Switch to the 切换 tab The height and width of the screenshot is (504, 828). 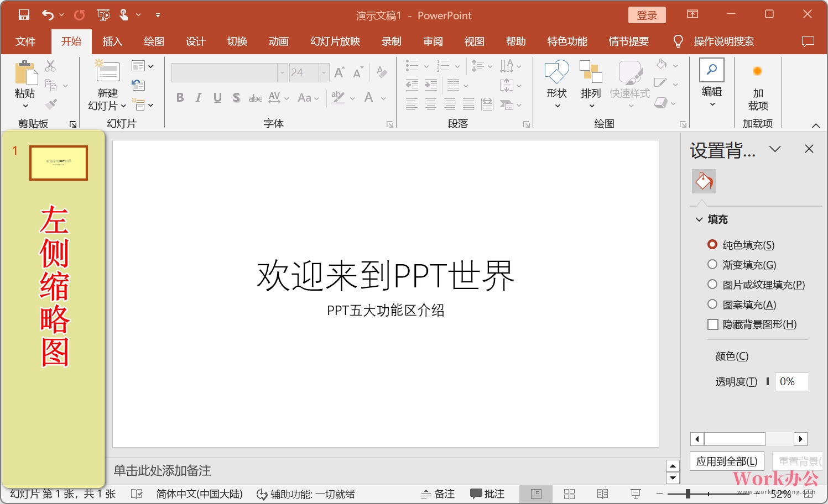click(x=237, y=41)
